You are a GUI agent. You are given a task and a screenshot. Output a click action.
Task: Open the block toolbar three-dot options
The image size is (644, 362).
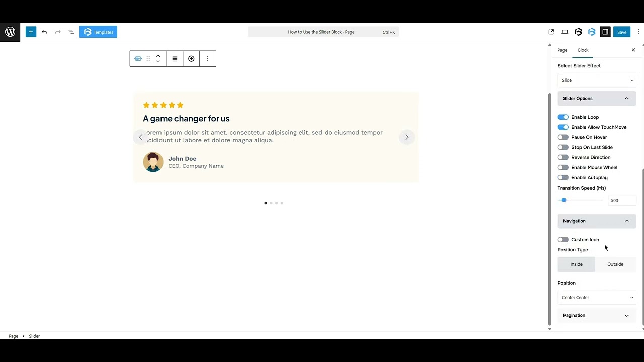(x=208, y=59)
